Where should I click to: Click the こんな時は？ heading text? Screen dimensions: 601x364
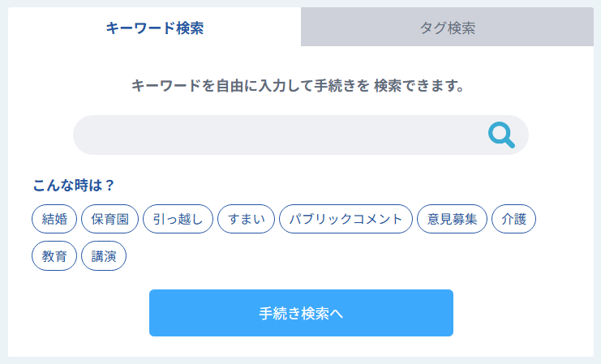tap(74, 185)
